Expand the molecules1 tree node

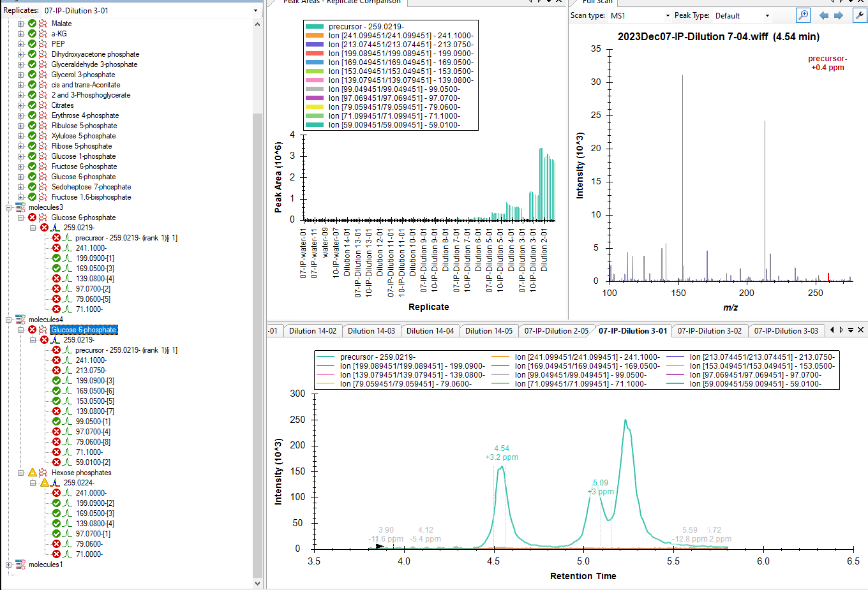tap(9, 564)
